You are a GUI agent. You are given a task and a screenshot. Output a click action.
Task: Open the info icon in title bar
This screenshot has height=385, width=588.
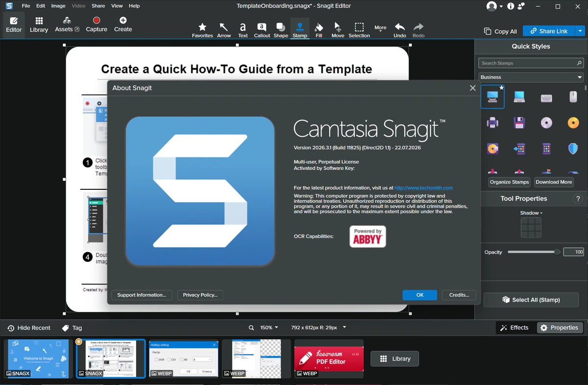coord(511,6)
